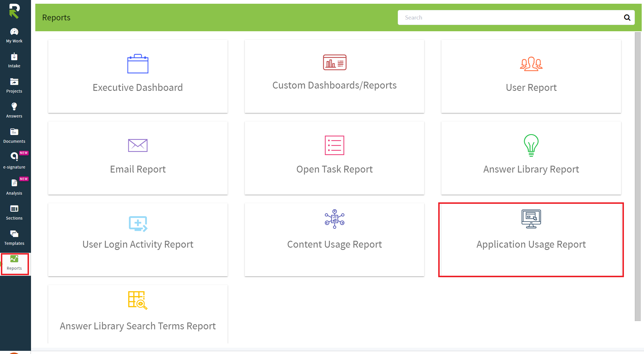Click the Executive Dashboard briefcase icon
Viewport: 644px width, 354px height.
(138, 64)
